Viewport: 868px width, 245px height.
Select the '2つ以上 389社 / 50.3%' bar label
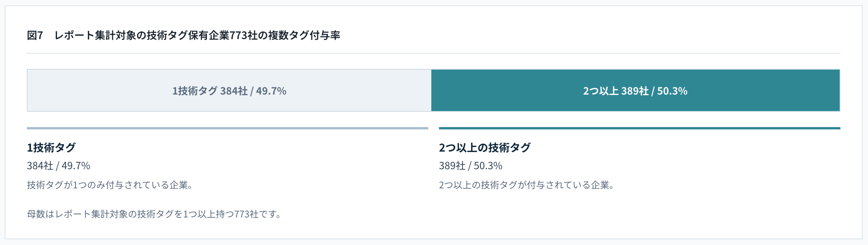tap(635, 91)
